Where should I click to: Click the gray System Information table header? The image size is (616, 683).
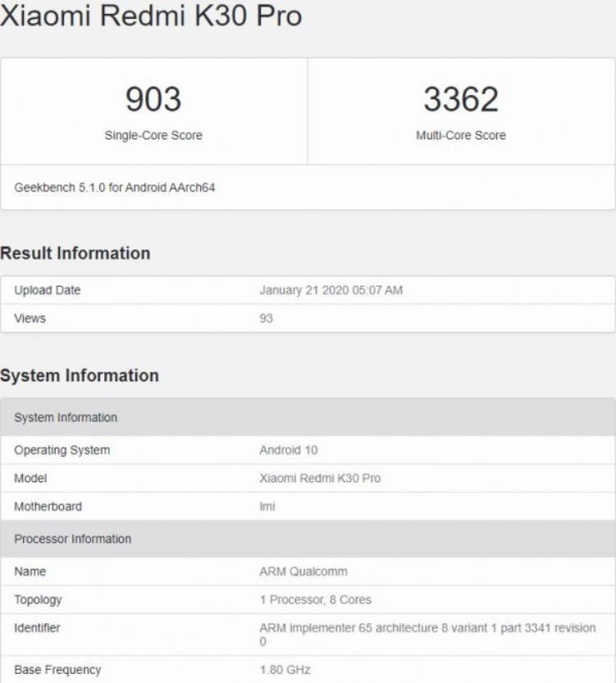(x=308, y=417)
